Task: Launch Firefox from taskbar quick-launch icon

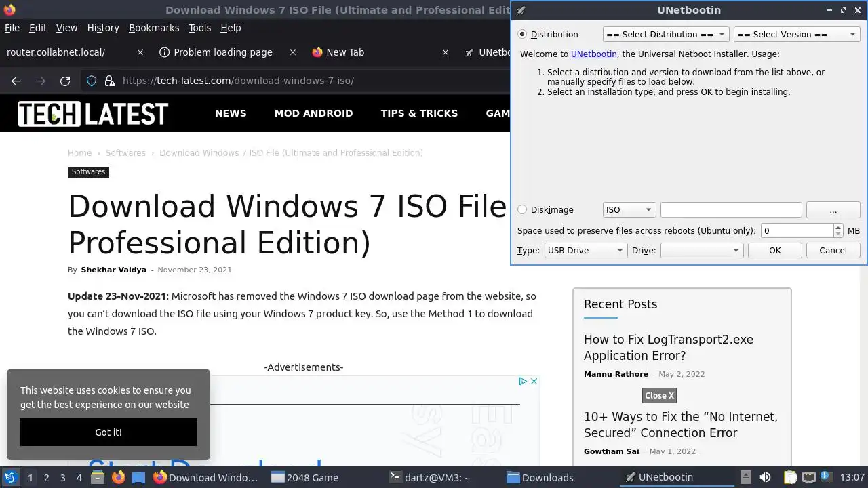Action: (118, 477)
